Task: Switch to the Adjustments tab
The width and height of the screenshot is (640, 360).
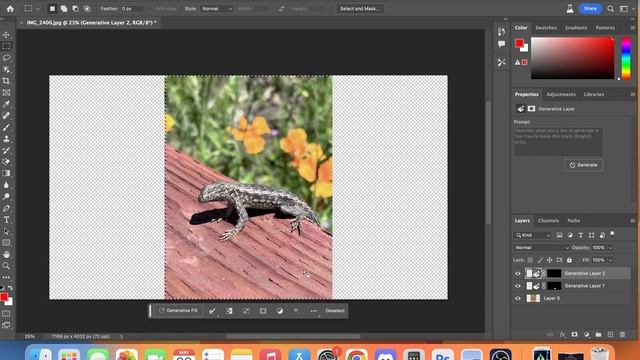Action: 561,94
